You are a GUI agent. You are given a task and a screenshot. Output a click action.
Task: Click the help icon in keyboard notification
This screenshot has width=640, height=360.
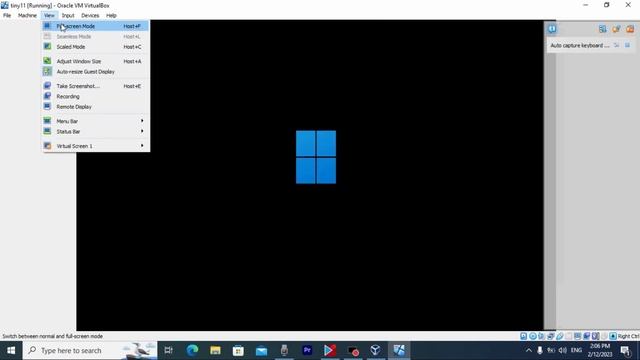click(x=616, y=45)
